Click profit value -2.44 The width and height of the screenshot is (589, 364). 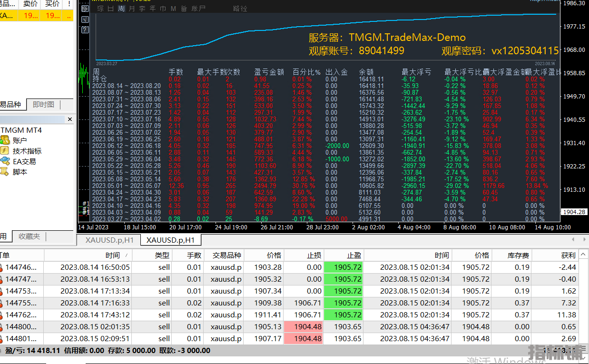click(x=568, y=267)
